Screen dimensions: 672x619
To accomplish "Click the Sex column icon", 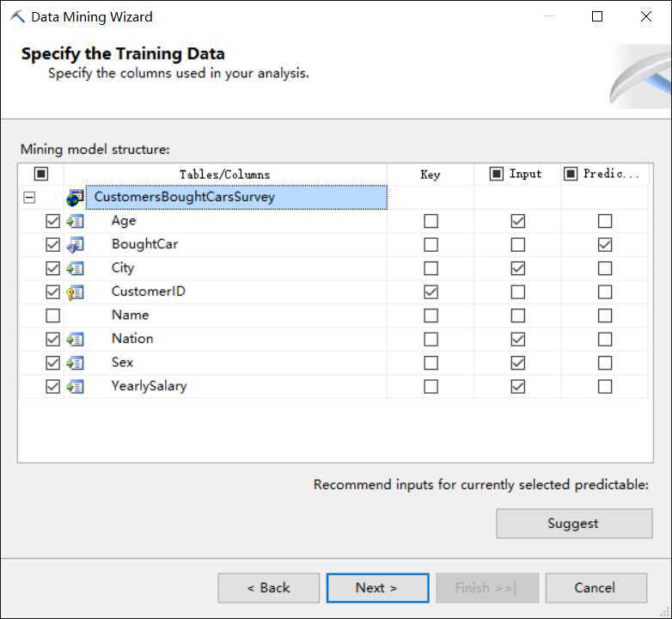I will point(76,363).
